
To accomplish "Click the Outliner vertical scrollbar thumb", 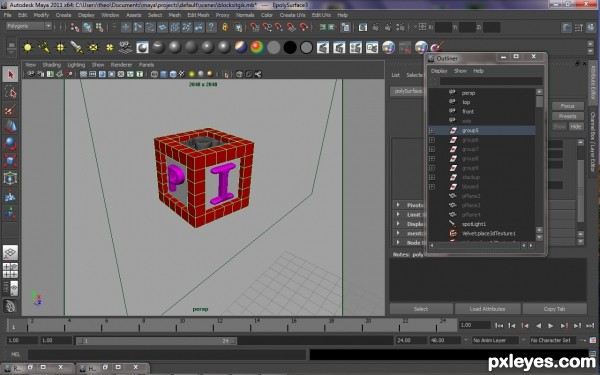I will [539, 101].
